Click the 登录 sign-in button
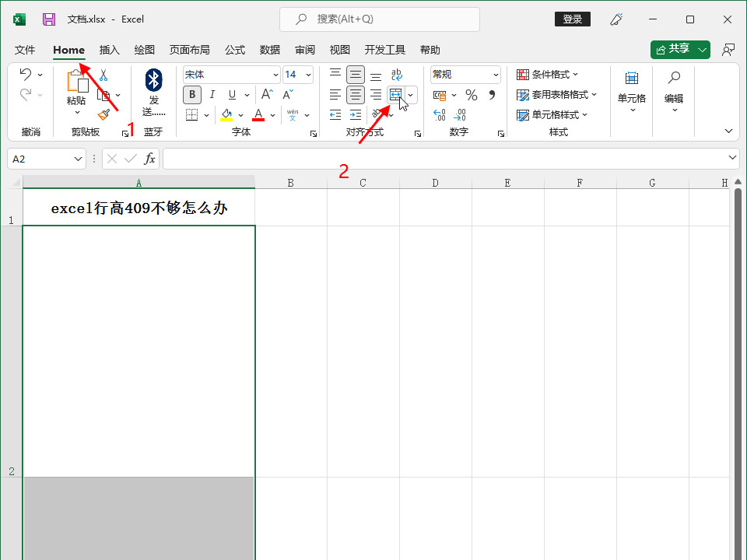 pyautogui.click(x=572, y=19)
